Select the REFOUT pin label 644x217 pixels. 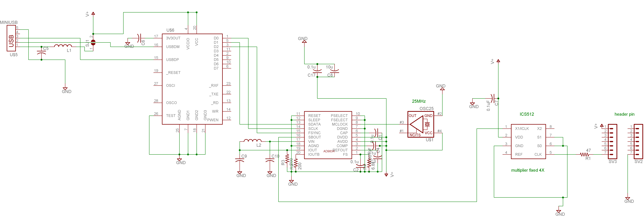[x=340, y=150]
